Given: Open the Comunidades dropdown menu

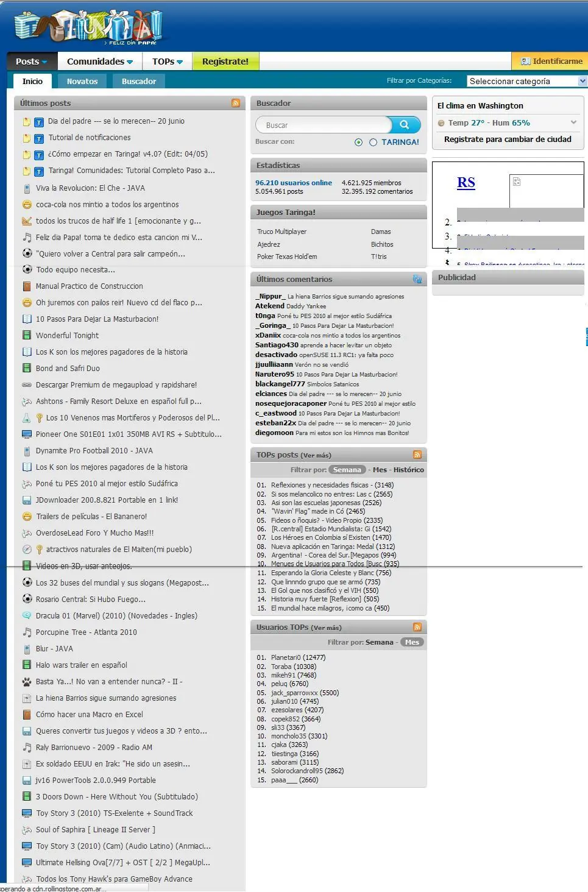Looking at the screenshot, I should [x=100, y=62].
